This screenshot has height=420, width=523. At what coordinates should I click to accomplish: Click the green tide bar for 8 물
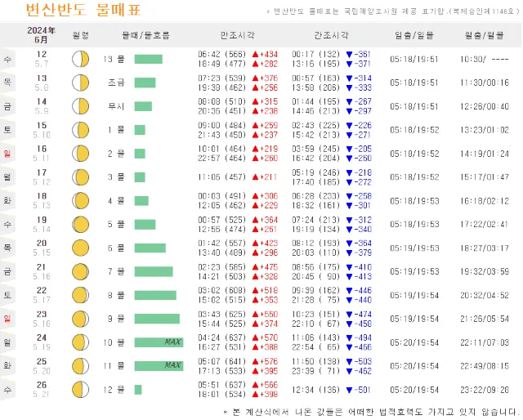pos(154,295)
